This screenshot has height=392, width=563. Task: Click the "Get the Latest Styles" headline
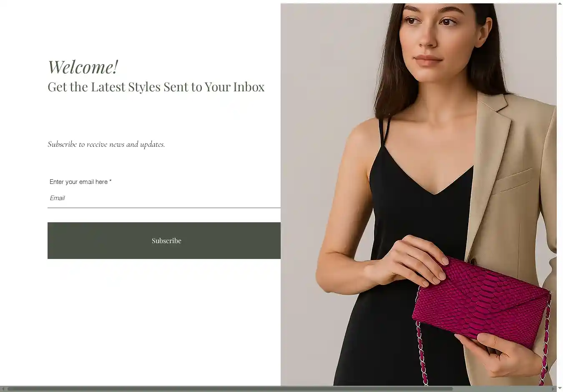(156, 87)
